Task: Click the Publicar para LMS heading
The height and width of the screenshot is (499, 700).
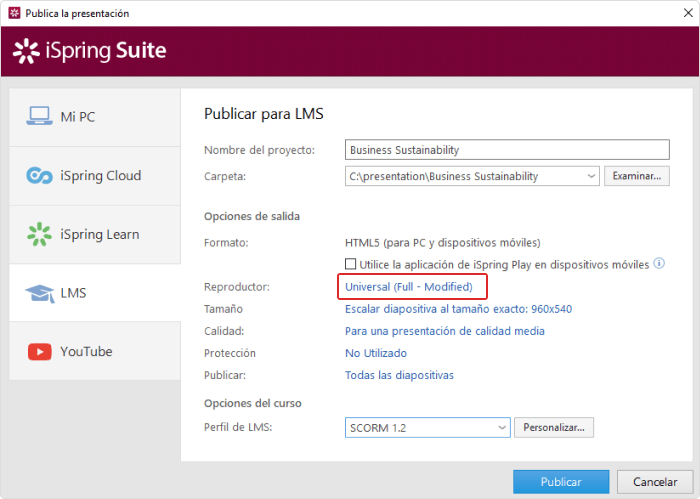Action: pyautogui.click(x=264, y=114)
